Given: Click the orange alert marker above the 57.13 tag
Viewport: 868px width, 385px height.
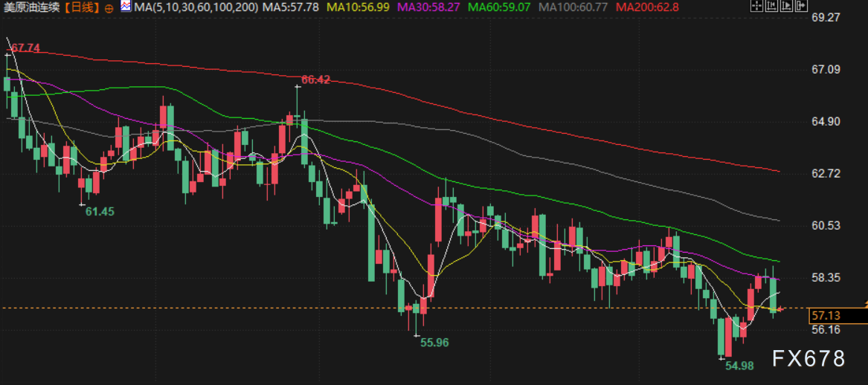Looking at the screenshot, I should [x=865, y=303].
